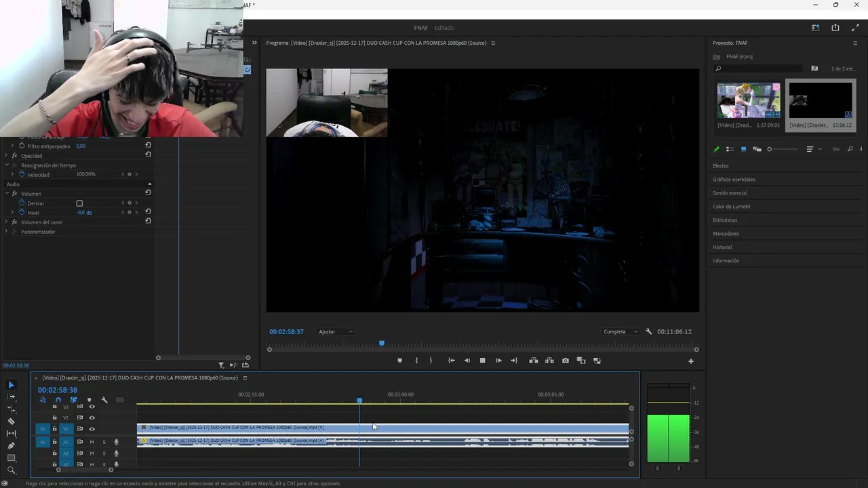Click the Program monitor playhead scrubber
The height and width of the screenshot is (488, 868).
tap(382, 344)
